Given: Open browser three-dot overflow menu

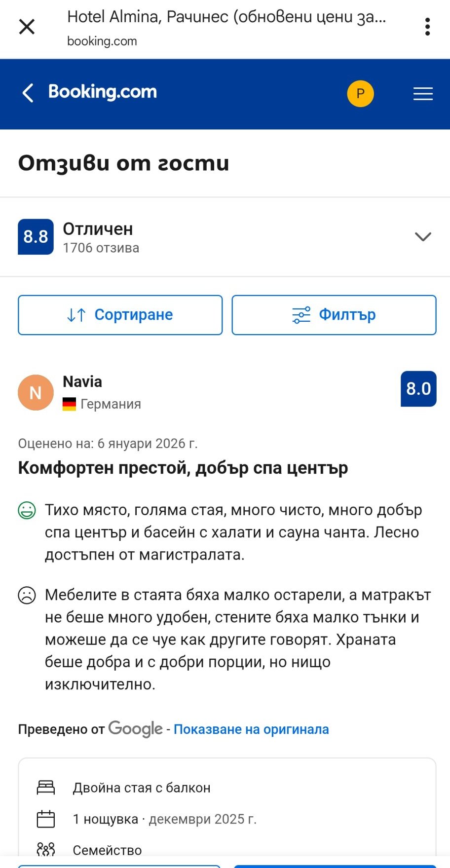Looking at the screenshot, I should tap(427, 27).
